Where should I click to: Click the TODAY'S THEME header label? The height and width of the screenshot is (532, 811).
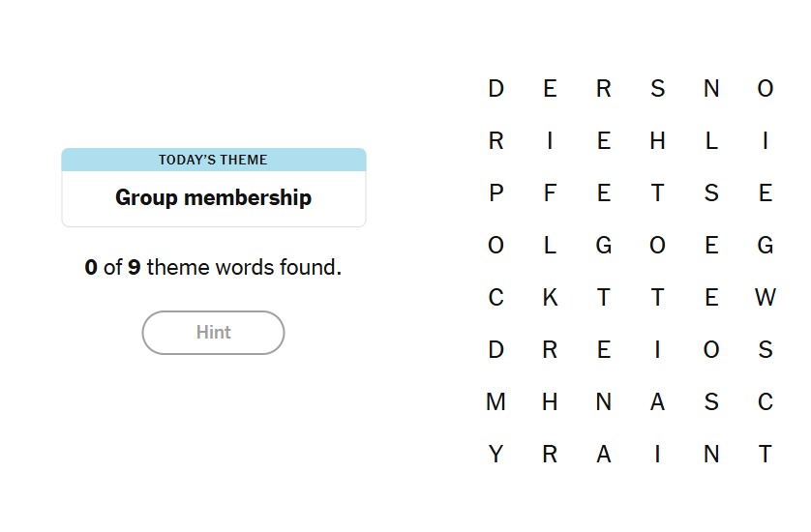click(213, 160)
